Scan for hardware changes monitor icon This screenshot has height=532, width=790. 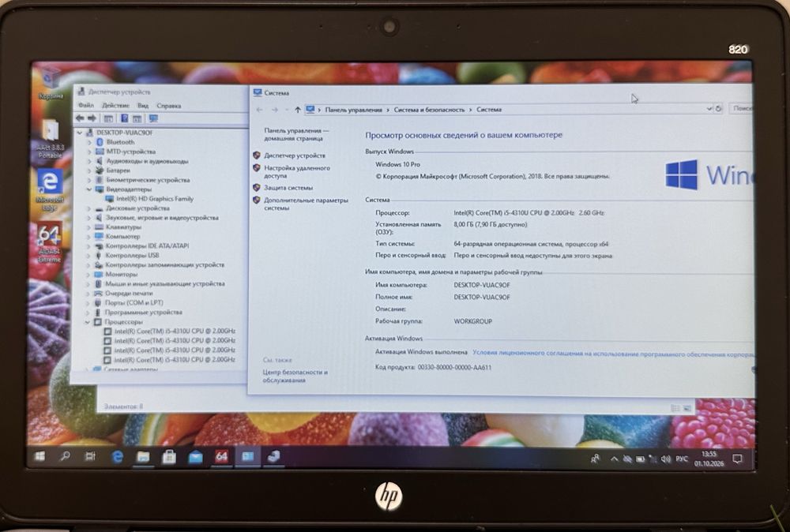point(153,118)
